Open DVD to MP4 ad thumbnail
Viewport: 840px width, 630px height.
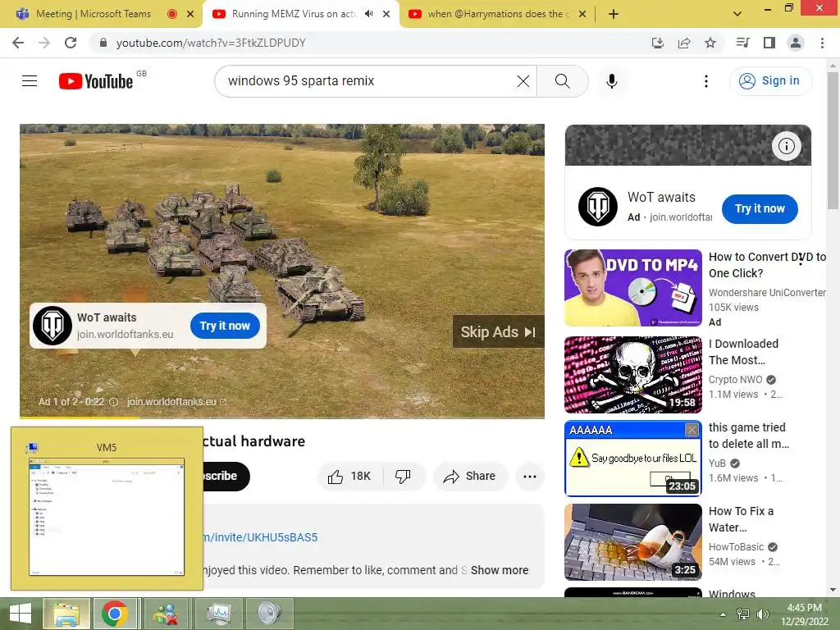click(633, 288)
